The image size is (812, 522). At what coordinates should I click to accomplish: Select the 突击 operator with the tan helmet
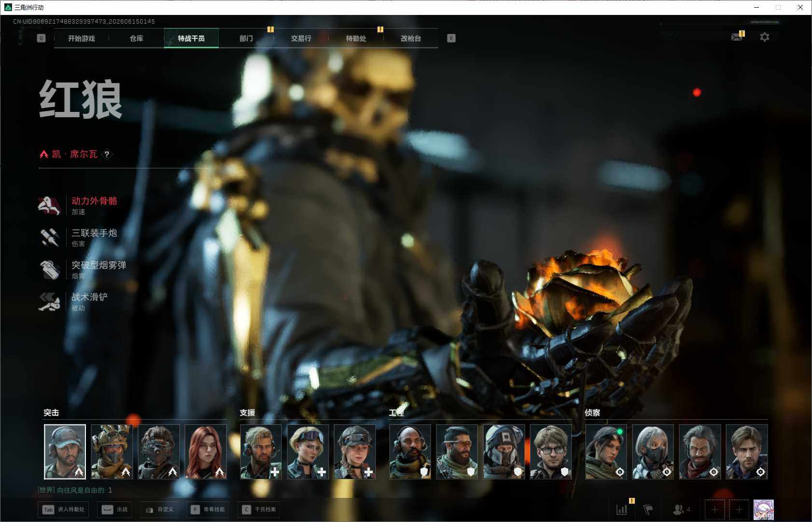(x=112, y=452)
